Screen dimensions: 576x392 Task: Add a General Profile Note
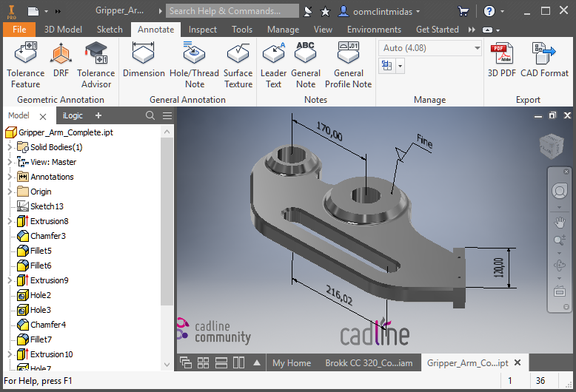pos(348,65)
